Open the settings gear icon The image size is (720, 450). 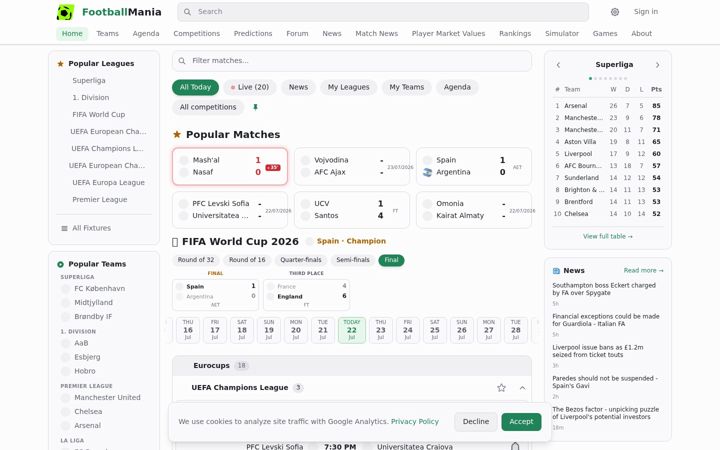coord(615,12)
